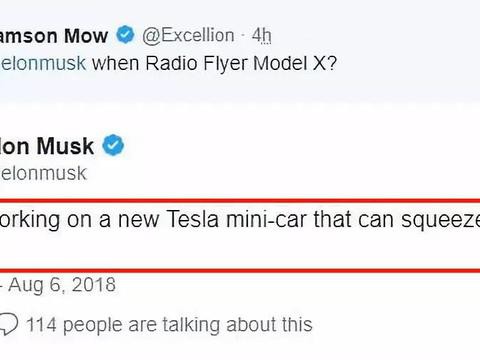The image size is (480, 360).
Task: Open the Elon Musk display name
Action: (x=47, y=146)
